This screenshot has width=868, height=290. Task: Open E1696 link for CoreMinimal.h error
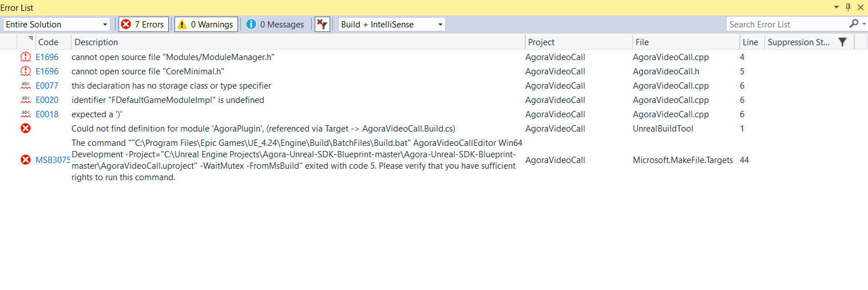coord(47,71)
